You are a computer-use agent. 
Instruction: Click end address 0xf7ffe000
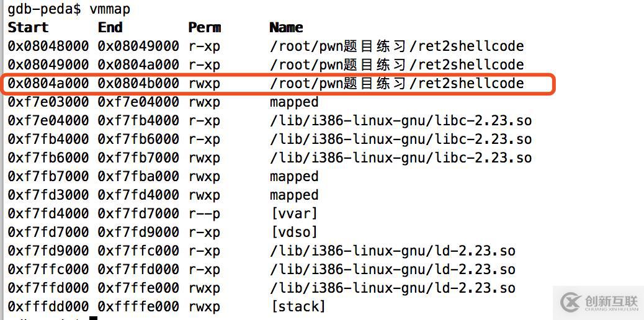coord(138,288)
